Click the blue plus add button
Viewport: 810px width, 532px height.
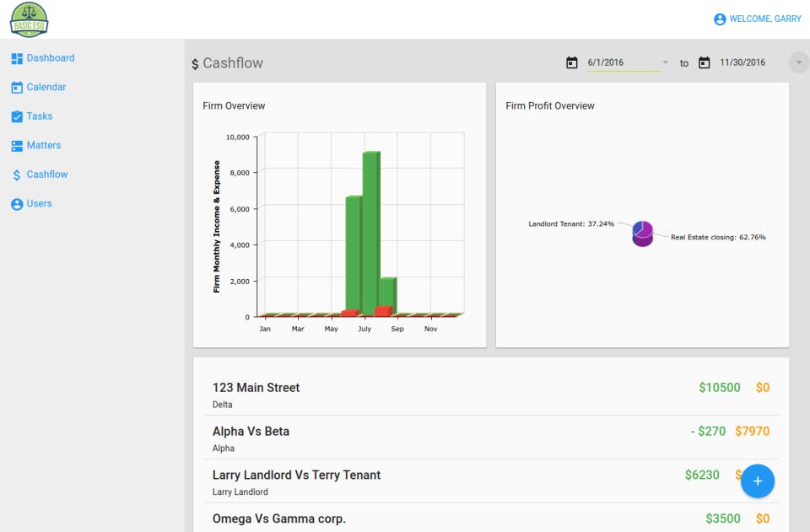(x=758, y=481)
